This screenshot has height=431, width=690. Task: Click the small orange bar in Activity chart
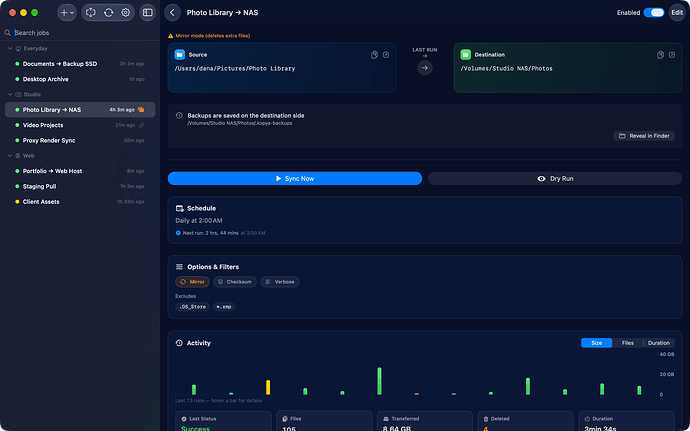coord(416,394)
